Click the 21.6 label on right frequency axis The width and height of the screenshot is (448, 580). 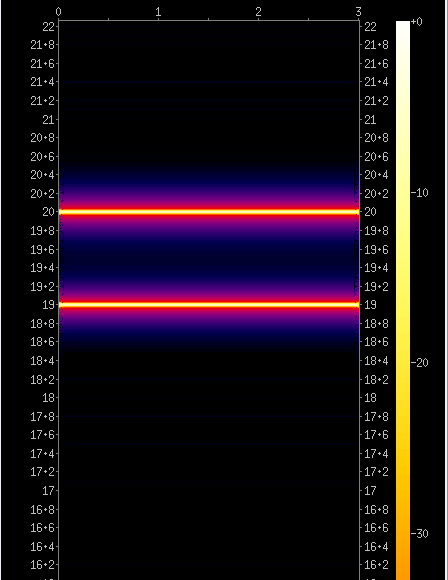376,64
